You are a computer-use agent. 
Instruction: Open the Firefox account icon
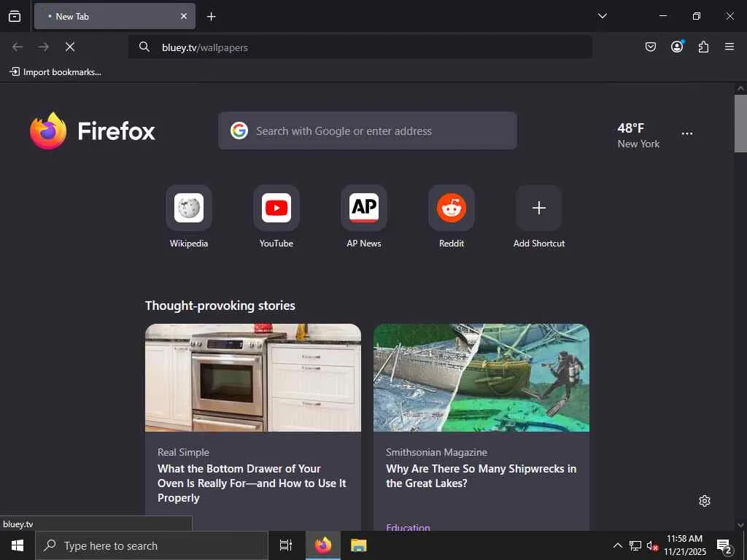tap(677, 46)
